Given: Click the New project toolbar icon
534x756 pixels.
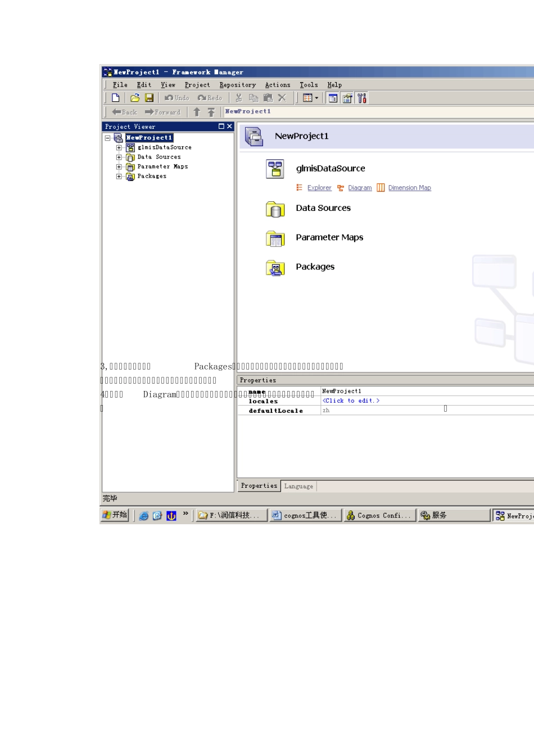Looking at the screenshot, I should [x=116, y=98].
